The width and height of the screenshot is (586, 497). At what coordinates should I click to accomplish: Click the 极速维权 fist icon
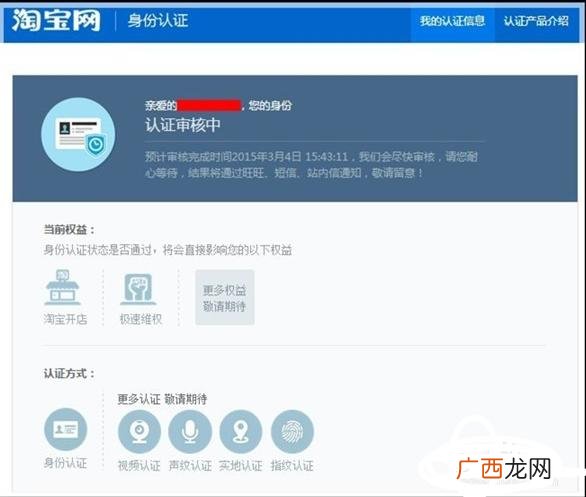pos(138,289)
